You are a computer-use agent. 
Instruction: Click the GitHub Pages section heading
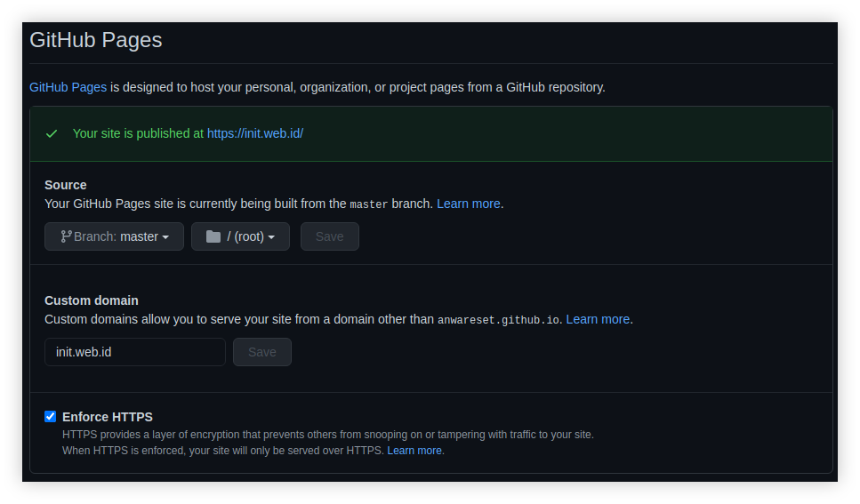pyautogui.click(x=96, y=40)
